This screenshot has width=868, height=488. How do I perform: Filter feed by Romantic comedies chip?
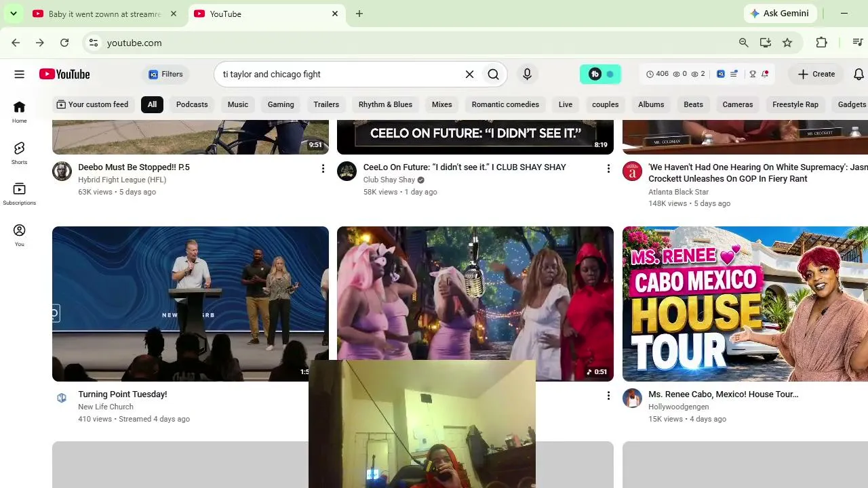[x=505, y=104]
